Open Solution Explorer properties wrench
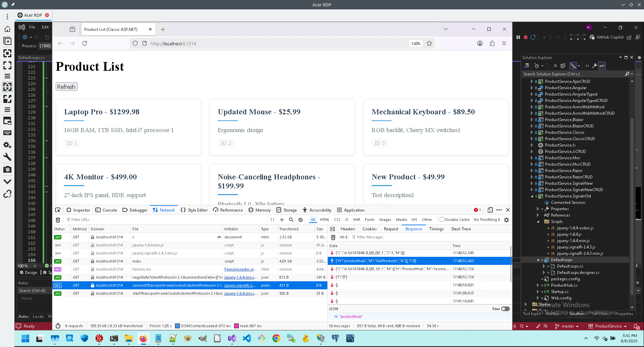The width and height of the screenshot is (644, 347). click(x=595, y=66)
